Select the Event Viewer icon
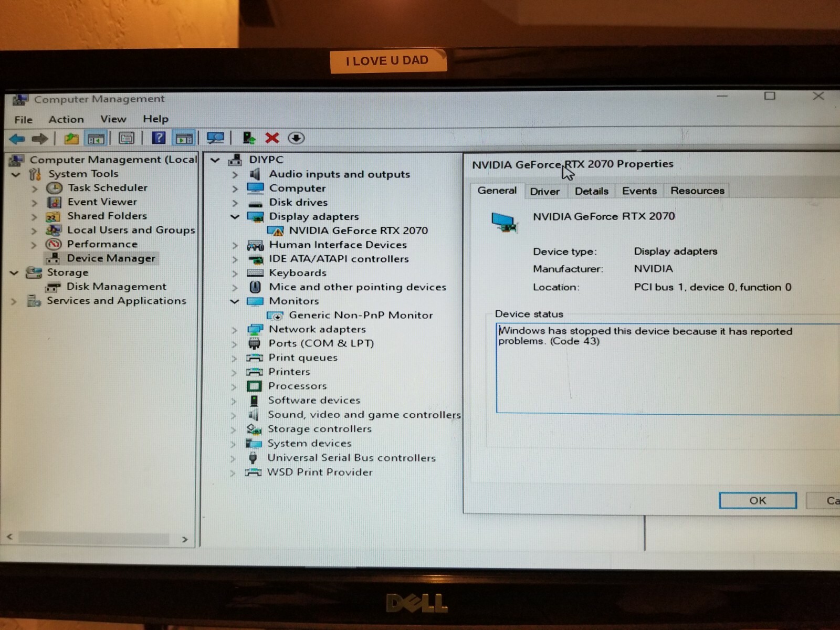The width and height of the screenshot is (840, 630). click(x=54, y=202)
